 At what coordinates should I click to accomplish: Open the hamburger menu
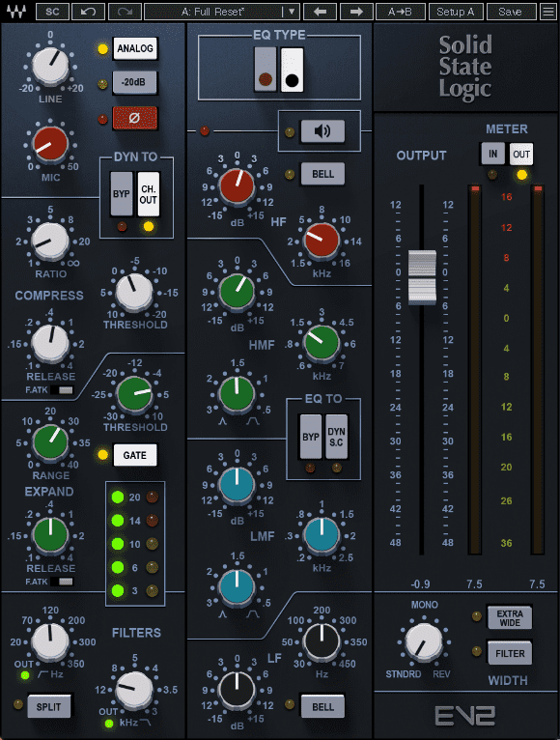point(548,12)
